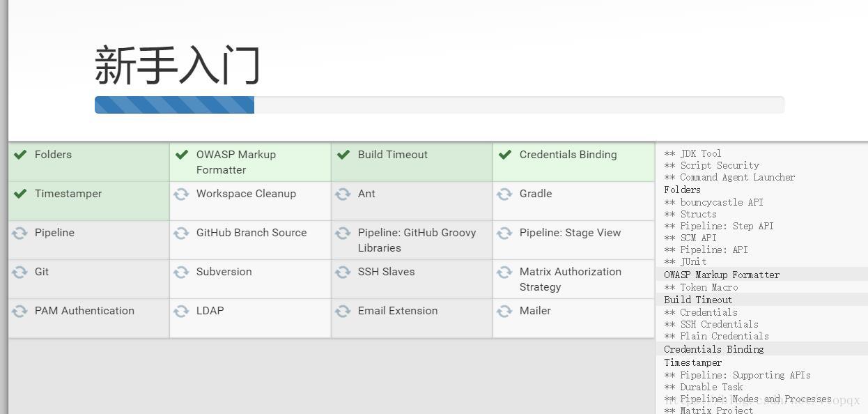Select the Gradle plugin label

click(536, 194)
